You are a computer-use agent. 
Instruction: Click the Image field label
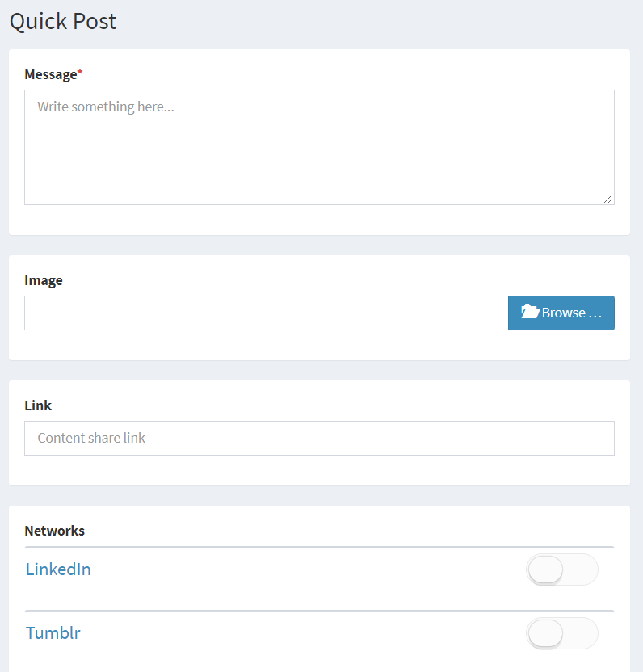[x=44, y=280]
